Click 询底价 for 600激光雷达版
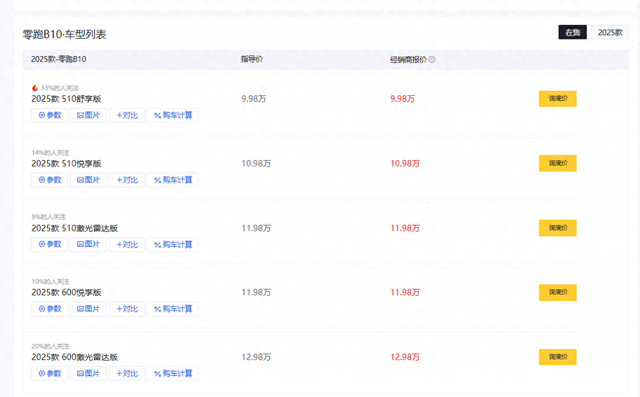This screenshot has width=640, height=397. click(558, 357)
